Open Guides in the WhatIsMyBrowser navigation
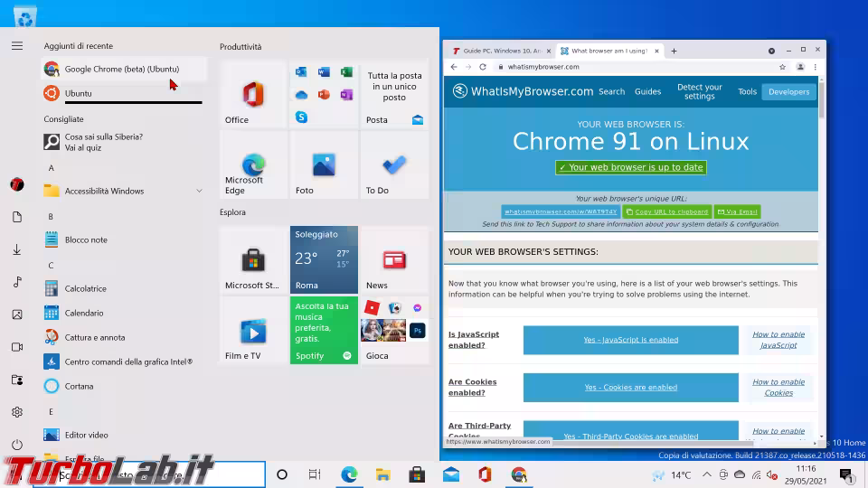This screenshot has height=488, width=868. tap(647, 91)
